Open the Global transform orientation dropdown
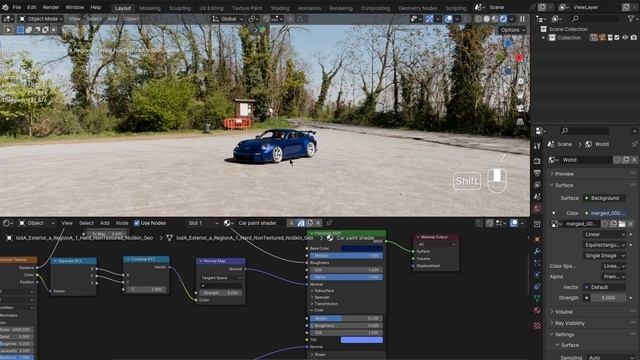Image resolution: width=640 pixels, height=360 pixels. tap(227, 19)
